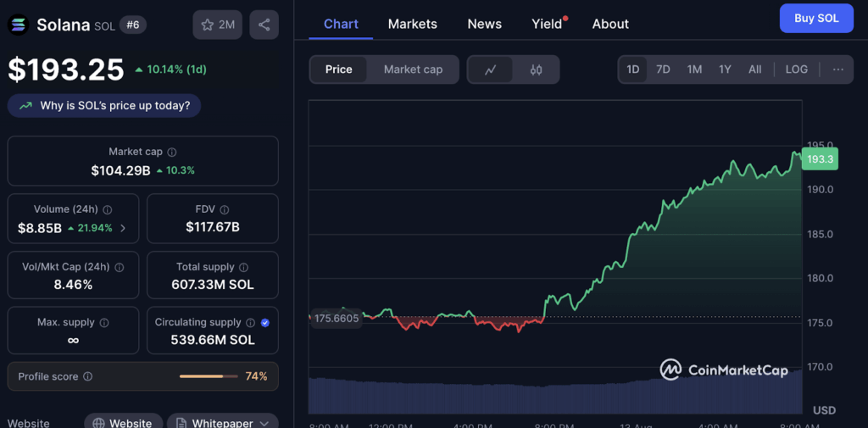Select the line chart icon

click(x=490, y=69)
